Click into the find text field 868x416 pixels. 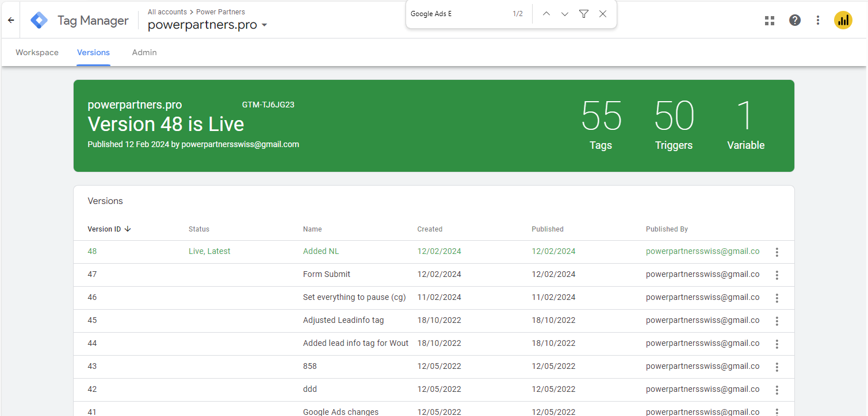(457, 14)
